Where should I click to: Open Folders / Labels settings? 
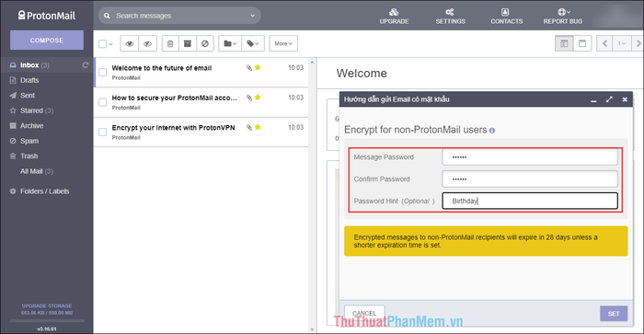click(x=44, y=191)
